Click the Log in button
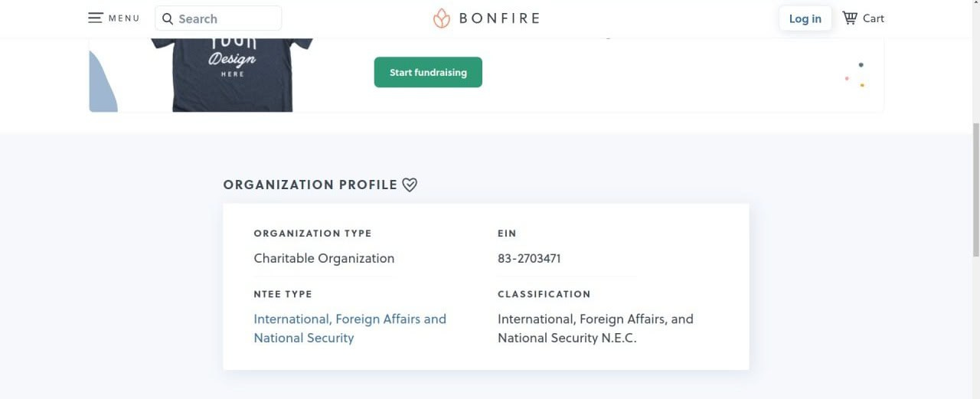 coord(805,18)
